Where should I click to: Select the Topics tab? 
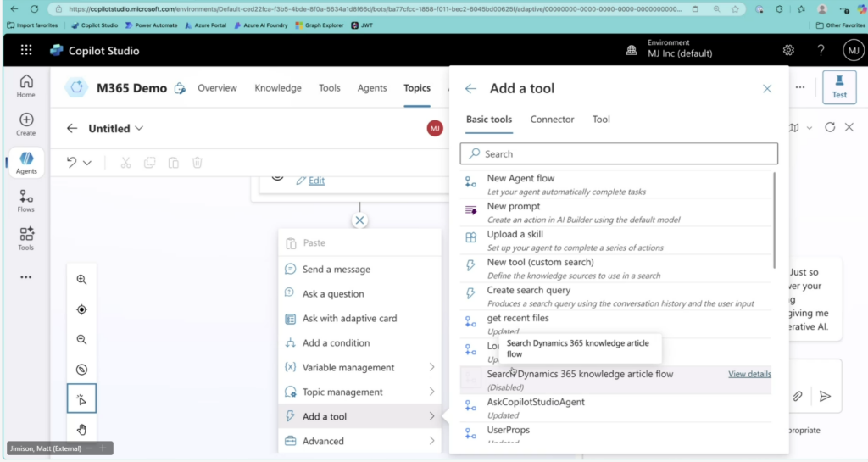click(417, 88)
